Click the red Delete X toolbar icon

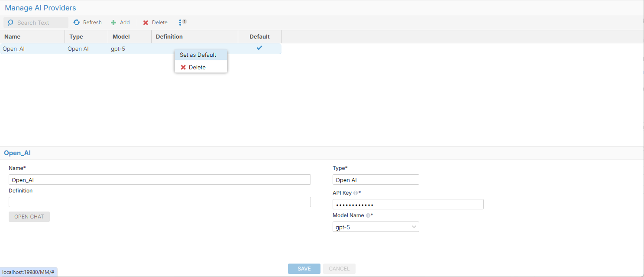point(146,23)
